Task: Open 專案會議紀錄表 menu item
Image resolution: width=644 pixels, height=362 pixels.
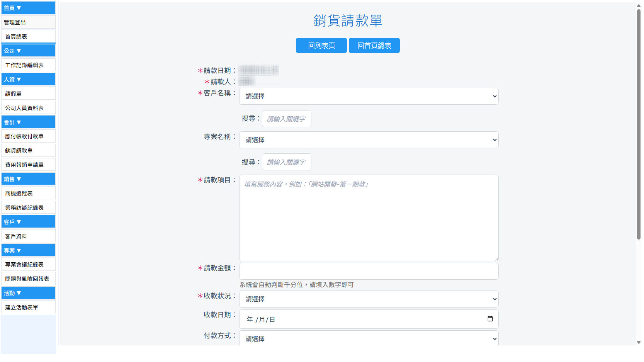Action: click(28, 264)
